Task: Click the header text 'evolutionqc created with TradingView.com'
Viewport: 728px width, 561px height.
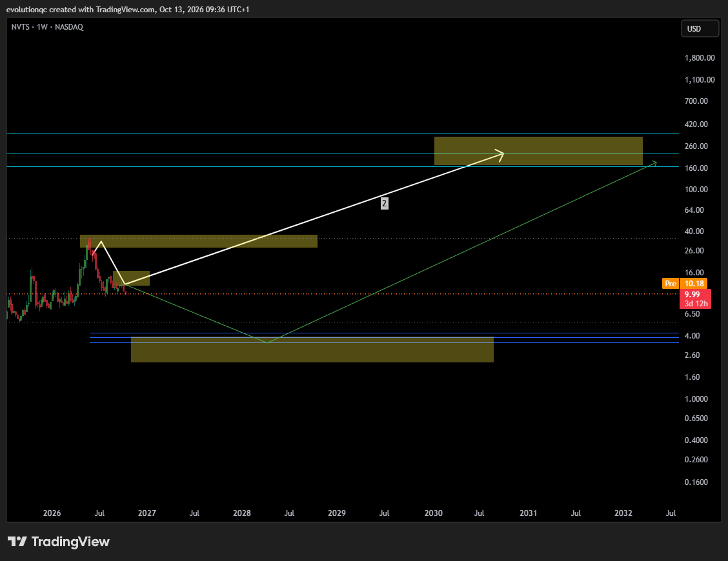Action: (81, 9)
